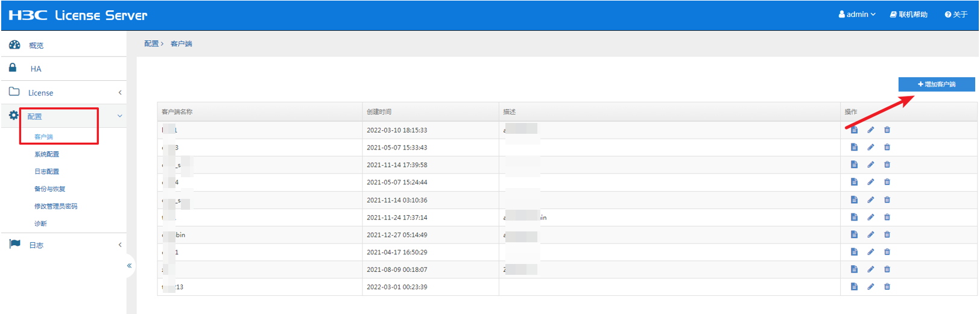Screen dimensions: 980x314
Task: Delete client created 2022-03-10 18:15:33
Action: 887,130
